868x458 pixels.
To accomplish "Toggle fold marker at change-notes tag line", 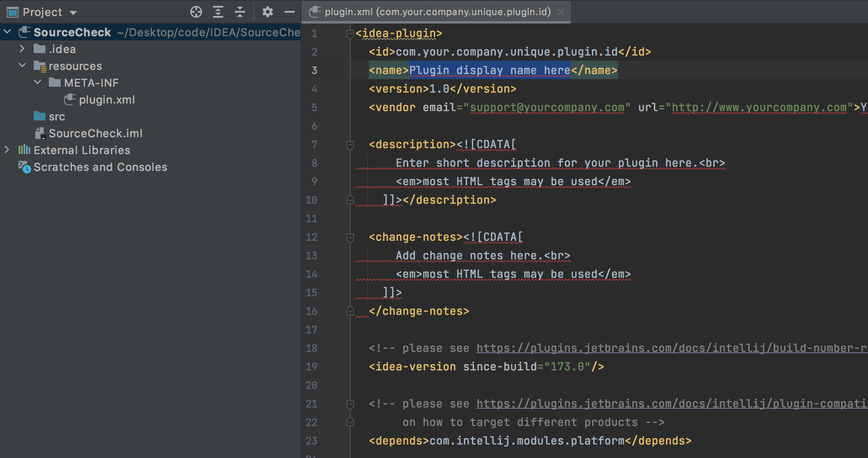I will click(350, 237).
